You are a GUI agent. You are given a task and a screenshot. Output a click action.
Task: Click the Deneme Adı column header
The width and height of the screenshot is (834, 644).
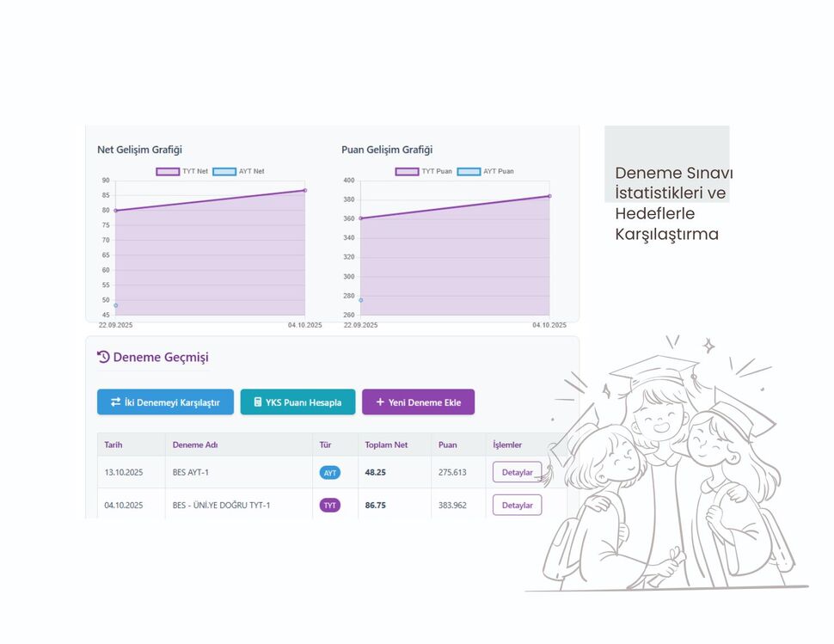coord(195,445)
